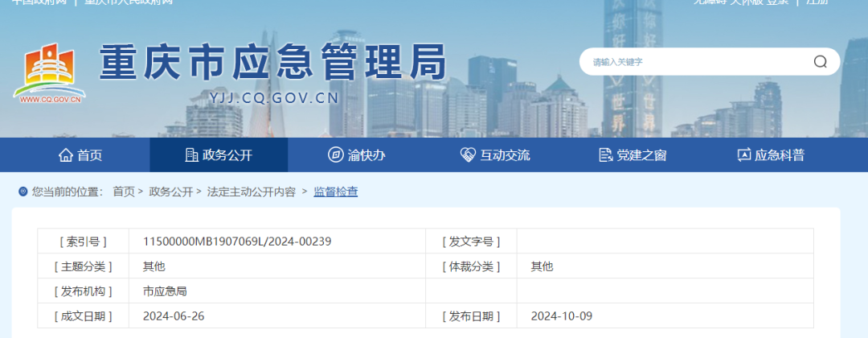Select the index number 11500000MB1907069L/2024-00239
The image size is (868, 338).
tap(237, 241)
